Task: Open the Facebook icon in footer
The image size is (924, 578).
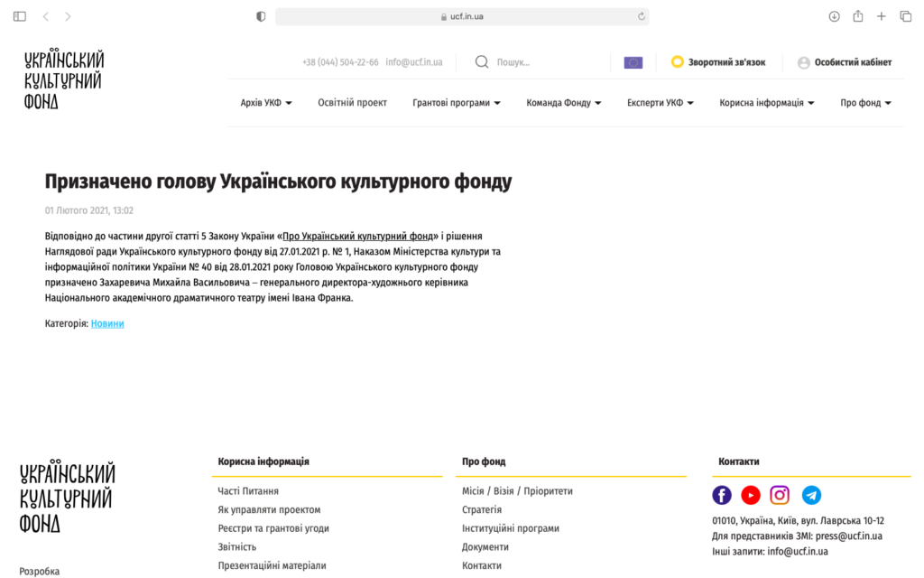Action: (x=722, y=496)
